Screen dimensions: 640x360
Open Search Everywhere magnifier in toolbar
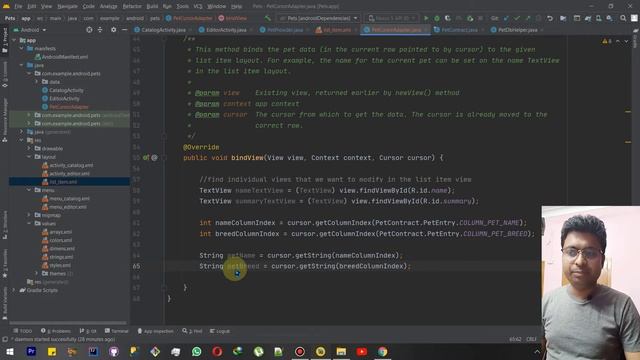coord(623,18)
